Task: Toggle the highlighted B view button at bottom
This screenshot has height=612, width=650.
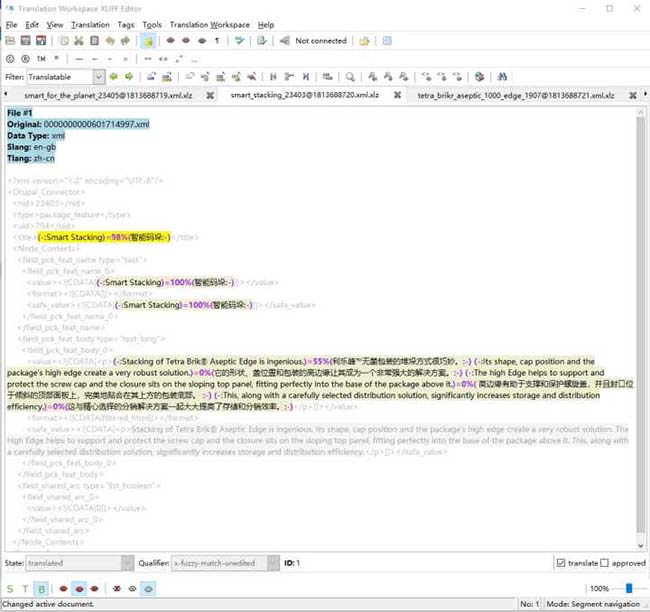Action: [x=41, y=589]
